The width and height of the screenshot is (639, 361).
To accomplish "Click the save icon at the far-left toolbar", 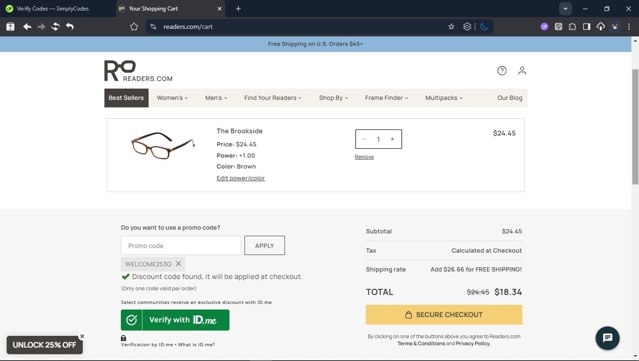I will tap(11, 26).
